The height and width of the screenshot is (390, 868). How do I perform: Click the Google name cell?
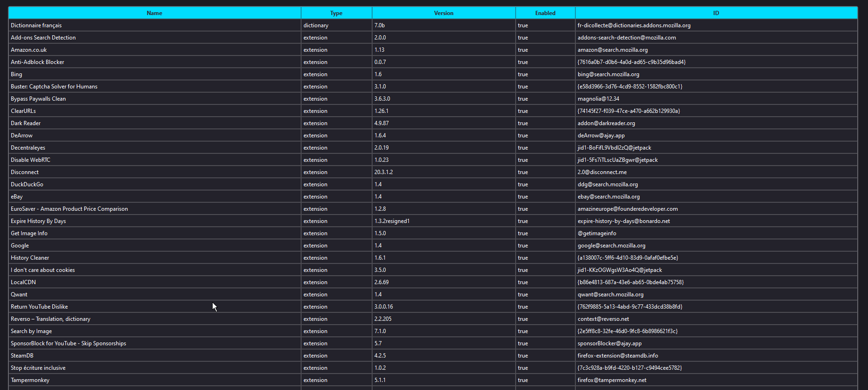tap(154, 246)
